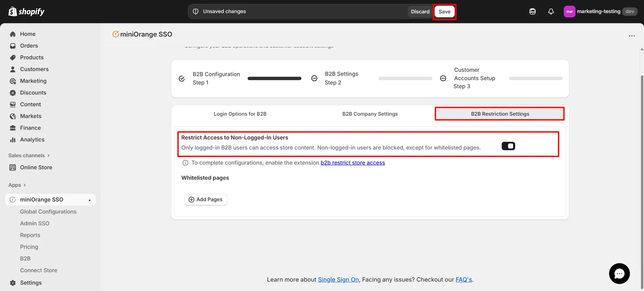This screenshot has width=644, height=291.
Task: Click the Marketing target icon
Action: pos(13,81)
